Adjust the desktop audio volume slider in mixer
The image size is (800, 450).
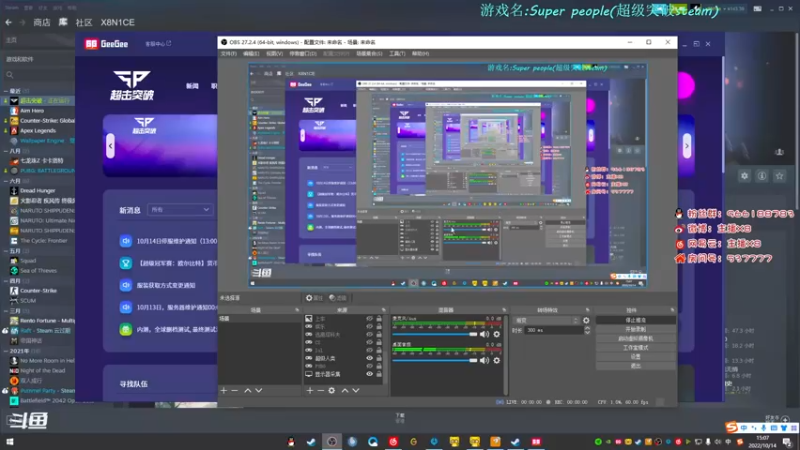pos(435,360)
